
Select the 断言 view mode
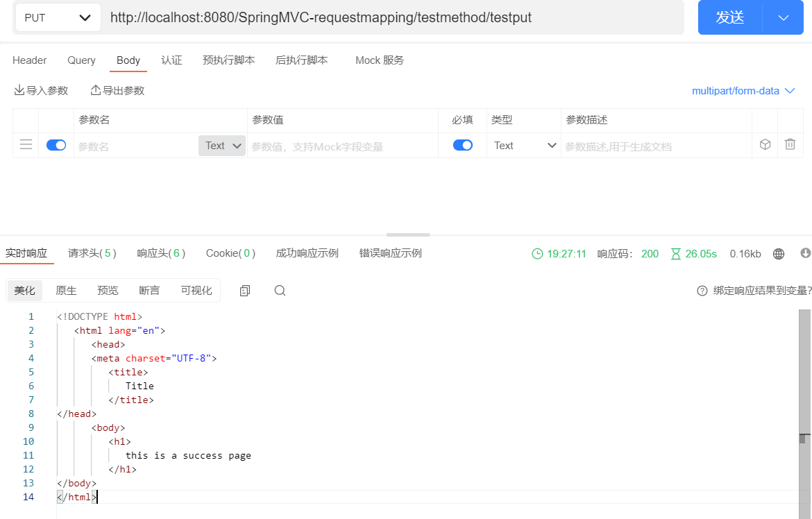(149, 291)
